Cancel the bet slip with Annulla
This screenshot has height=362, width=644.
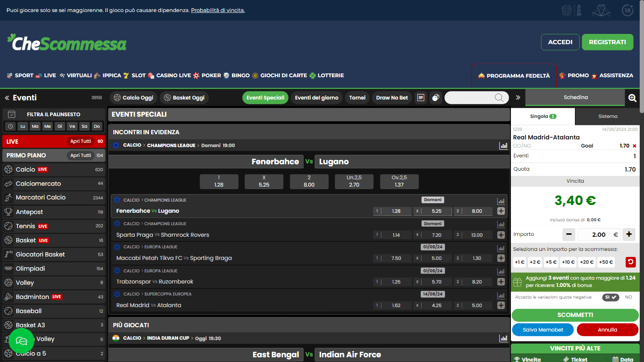tap(608, 330)
